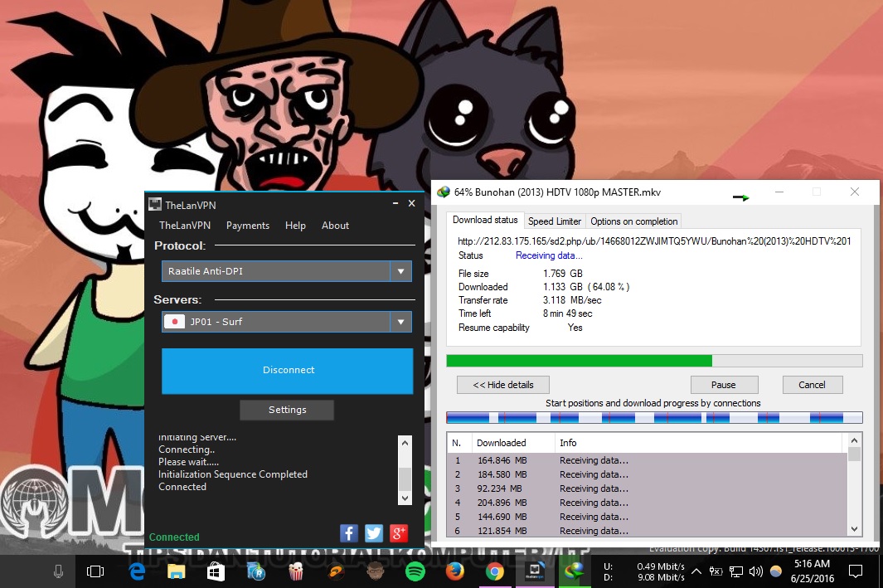Viewport: 883px width, 588px height.
Task: Open the About menu in TheLanVPN
Action: 335,226
